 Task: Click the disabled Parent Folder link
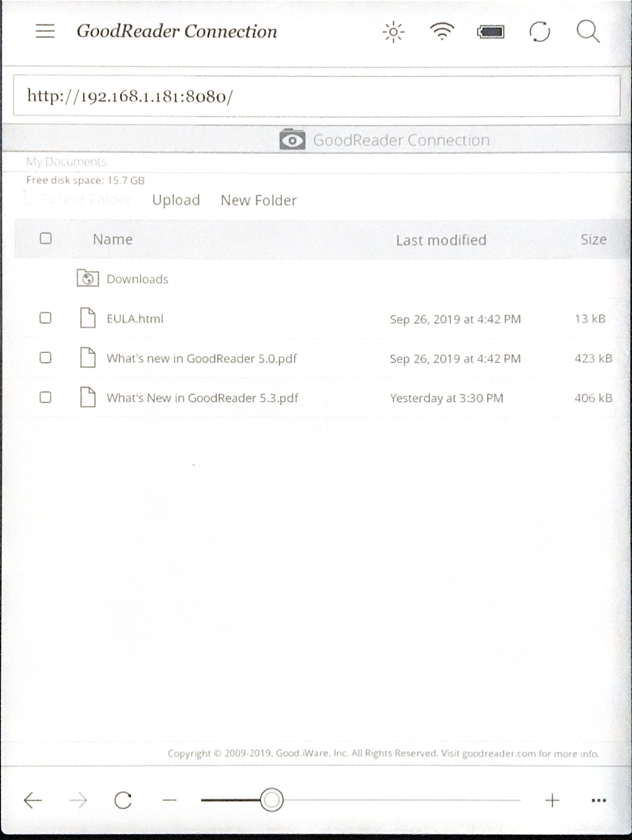77,199
